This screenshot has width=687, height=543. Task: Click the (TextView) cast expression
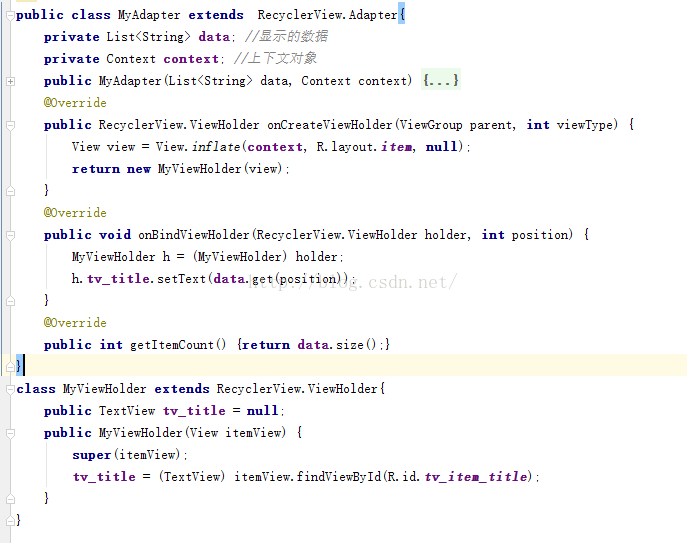click(x=191, y=476)
